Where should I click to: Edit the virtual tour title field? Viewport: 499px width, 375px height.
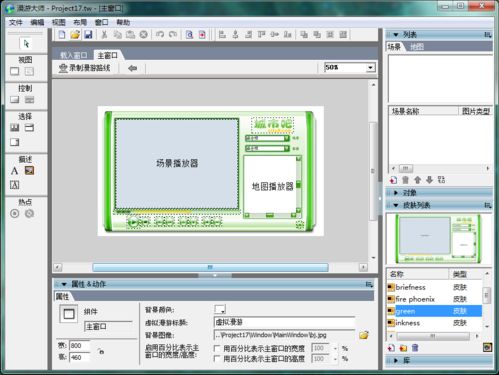coord(284,322)
